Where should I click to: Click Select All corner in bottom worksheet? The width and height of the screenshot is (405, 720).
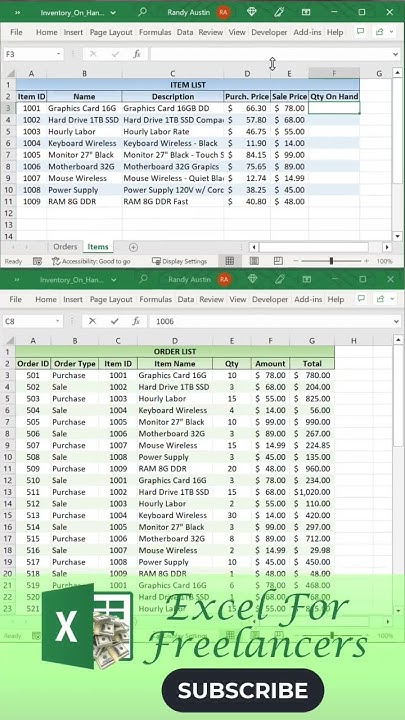(9, 340)
